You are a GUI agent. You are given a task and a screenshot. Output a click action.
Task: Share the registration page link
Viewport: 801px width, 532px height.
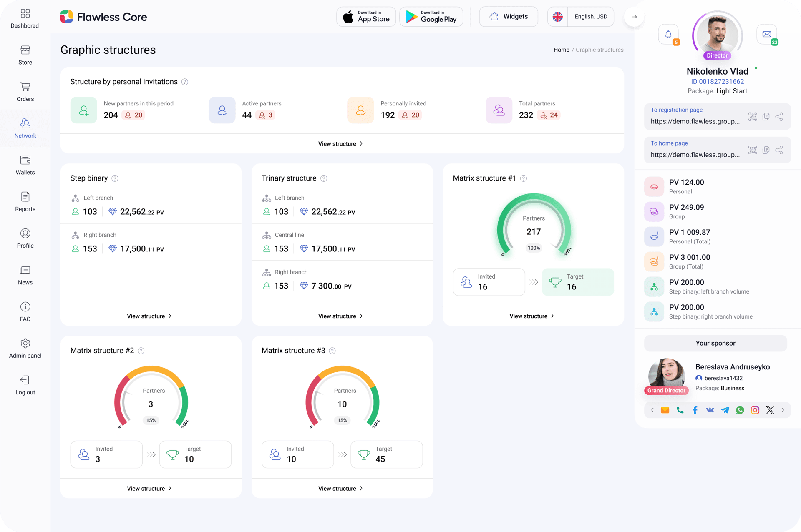pyautogui.click(x=779, y=117)
